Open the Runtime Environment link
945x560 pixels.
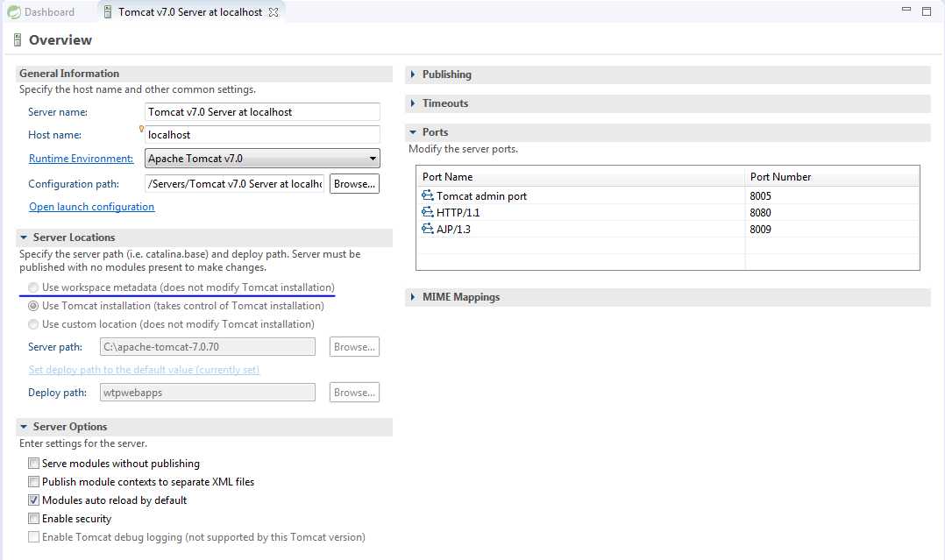pos(81,159)
